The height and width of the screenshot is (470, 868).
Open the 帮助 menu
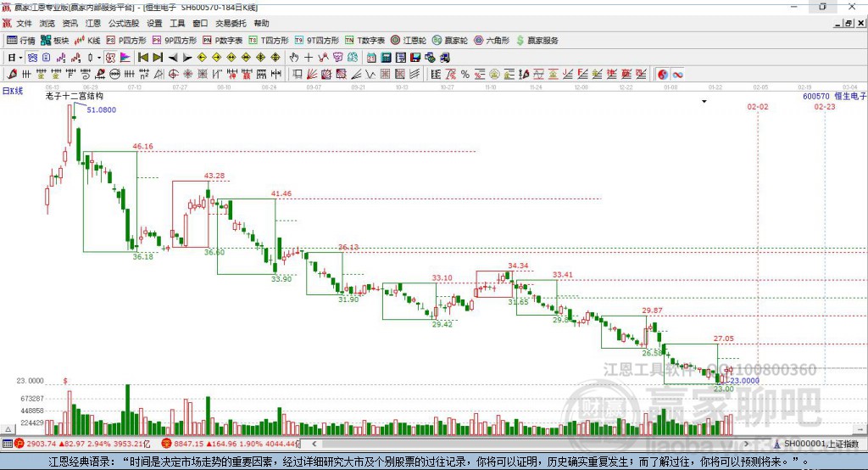coord(261,23)
